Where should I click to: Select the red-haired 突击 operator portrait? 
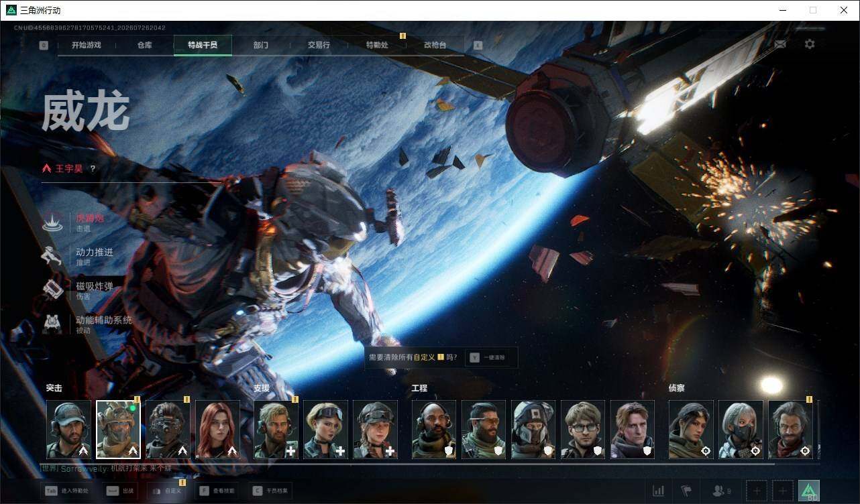(x=217, y=430)
